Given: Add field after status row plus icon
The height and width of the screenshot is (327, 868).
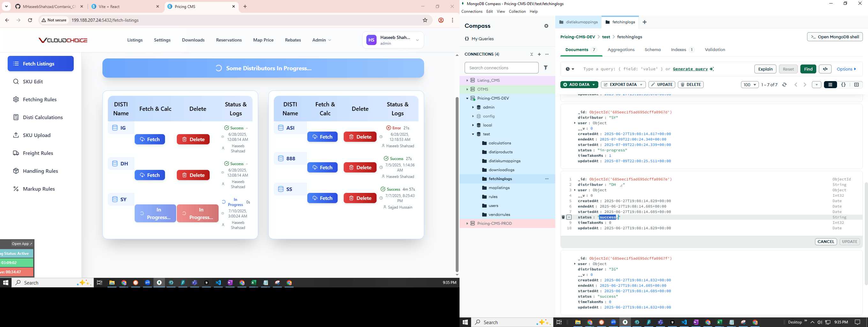Looking at the screenshot, I should tap(569, 217).
